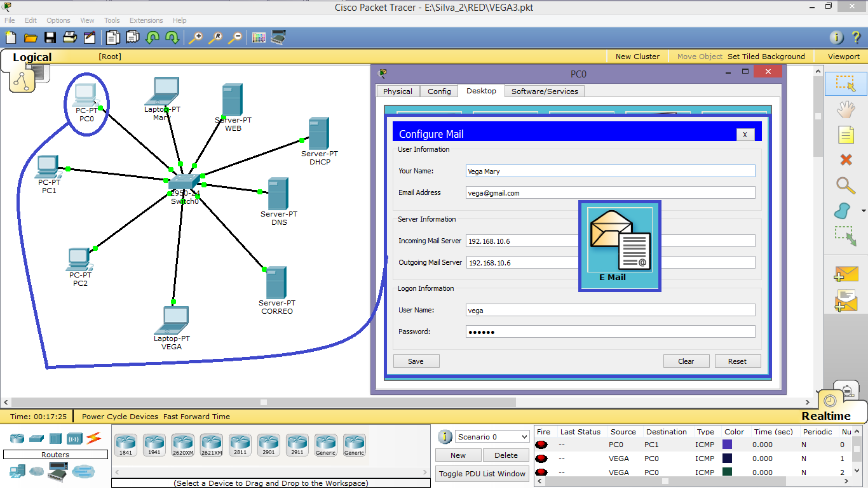Image resolution: width=868 pixels, height=489 pixels.
Task: Select the Resize Shape tool
Action: 846,236
